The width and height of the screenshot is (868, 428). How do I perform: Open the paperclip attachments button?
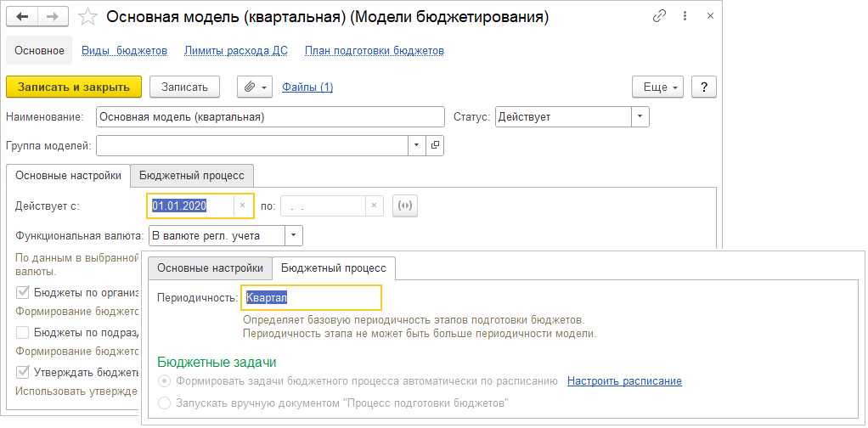pos(254,87)
